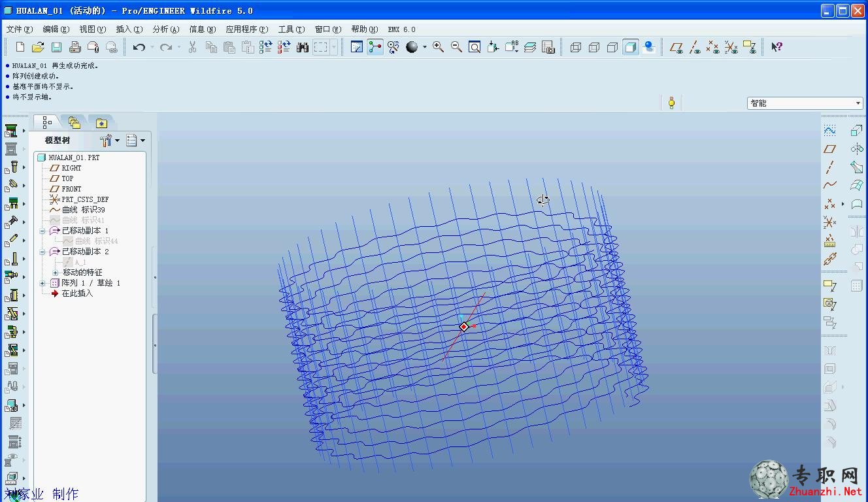868x502 pixels.
Task: Toggle Wireframe display mode
Action: [576, 47]
